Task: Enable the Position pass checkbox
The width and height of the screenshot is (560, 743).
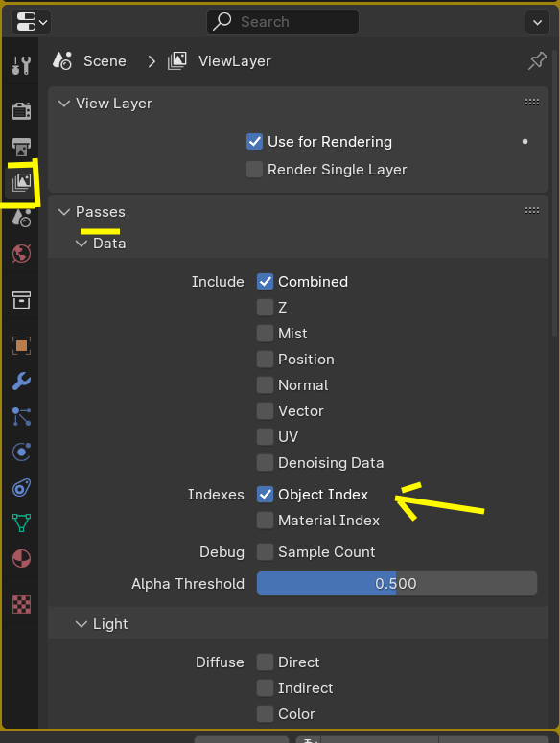Action: click(x=265, y=360)
